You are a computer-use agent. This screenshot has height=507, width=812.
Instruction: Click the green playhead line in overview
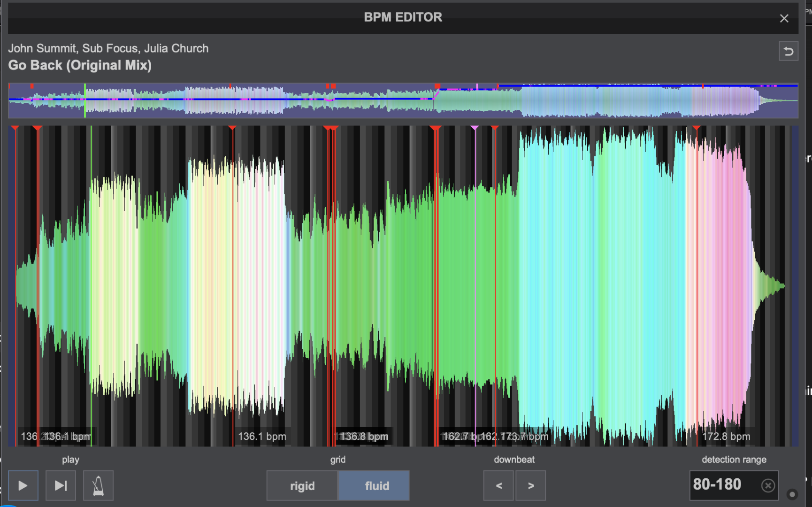tap(85, 100)
